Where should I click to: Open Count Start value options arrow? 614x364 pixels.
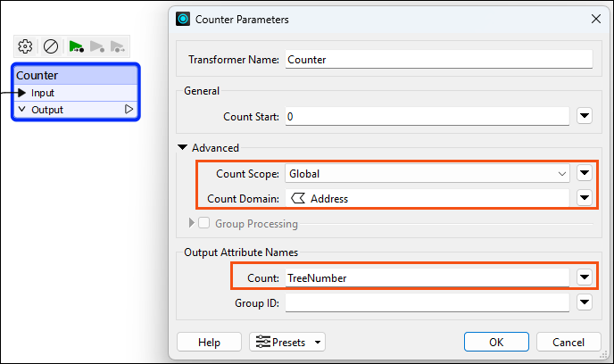[x=585, y=116]
